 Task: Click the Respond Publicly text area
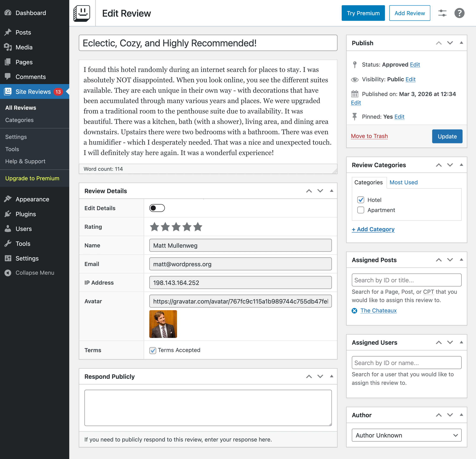(208, 408)
